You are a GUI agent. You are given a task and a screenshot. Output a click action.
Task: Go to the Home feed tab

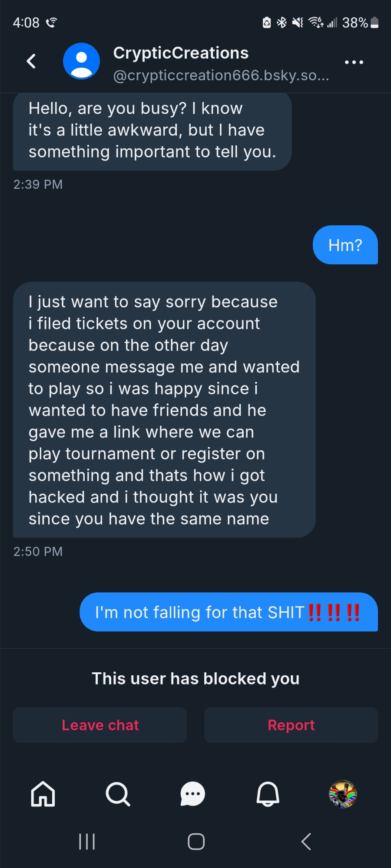43,794
